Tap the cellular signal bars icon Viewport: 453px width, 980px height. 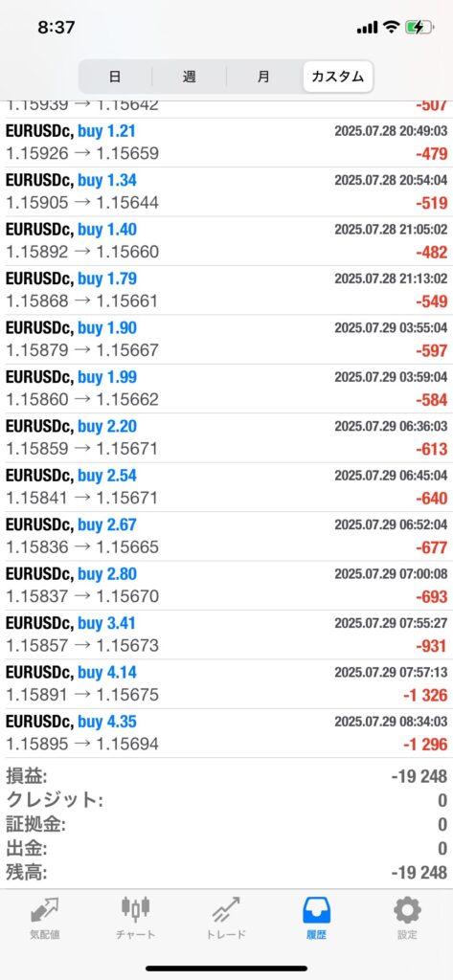(368, 28)
